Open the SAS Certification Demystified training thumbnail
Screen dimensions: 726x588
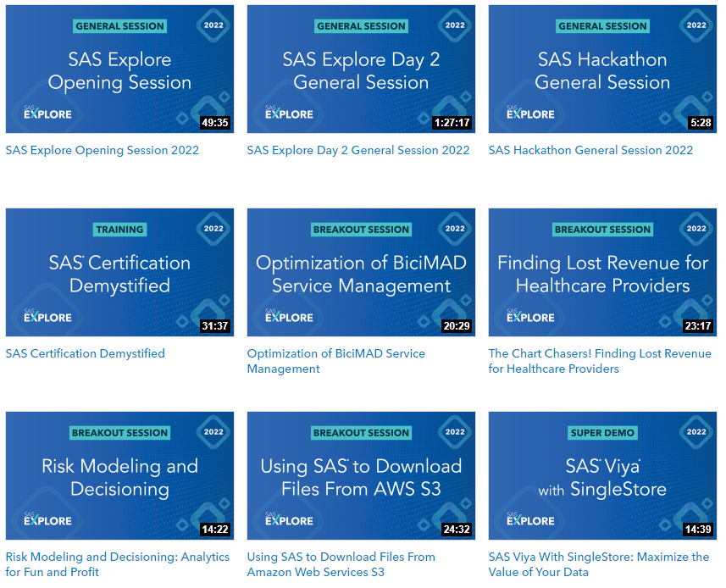click(119, 273)
